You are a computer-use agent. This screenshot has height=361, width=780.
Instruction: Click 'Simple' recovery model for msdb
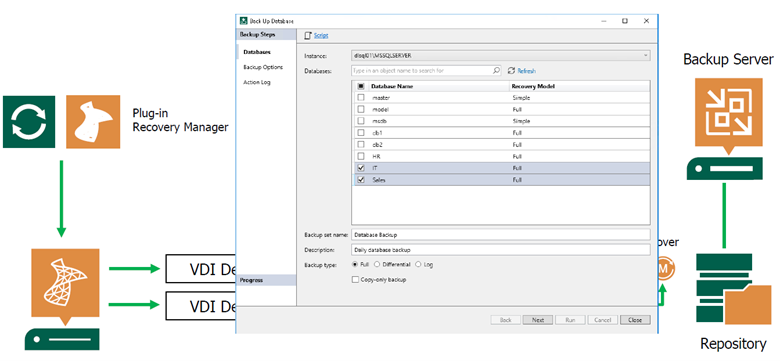point(521,121)
